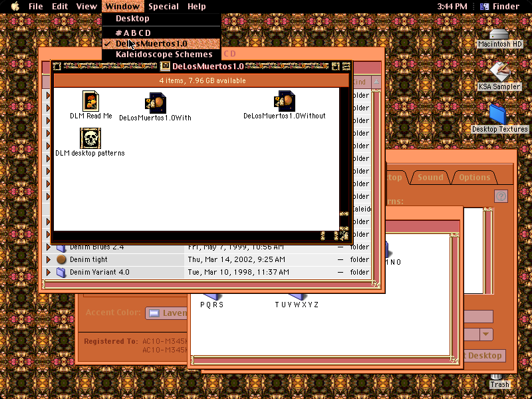Select the Macintosh HD desktop icon
The image size is (532, 399).
499,35
